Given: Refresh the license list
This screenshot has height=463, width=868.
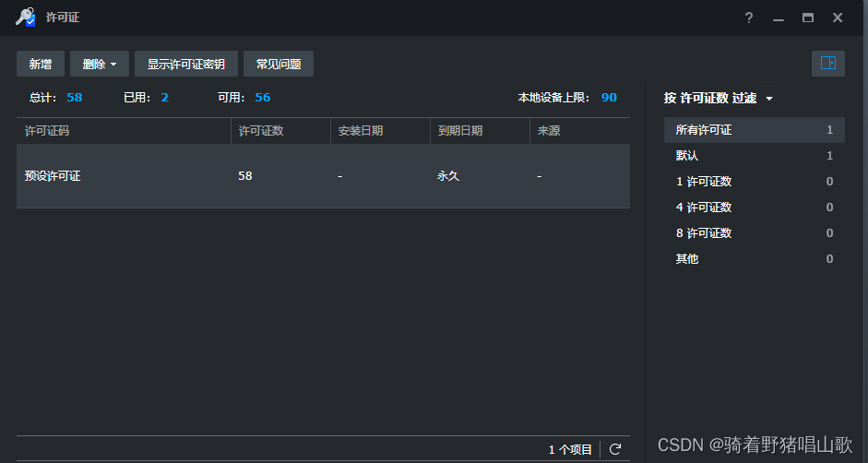Looking at the screenshot, I should pyautogui.click(x=615, y=449).
